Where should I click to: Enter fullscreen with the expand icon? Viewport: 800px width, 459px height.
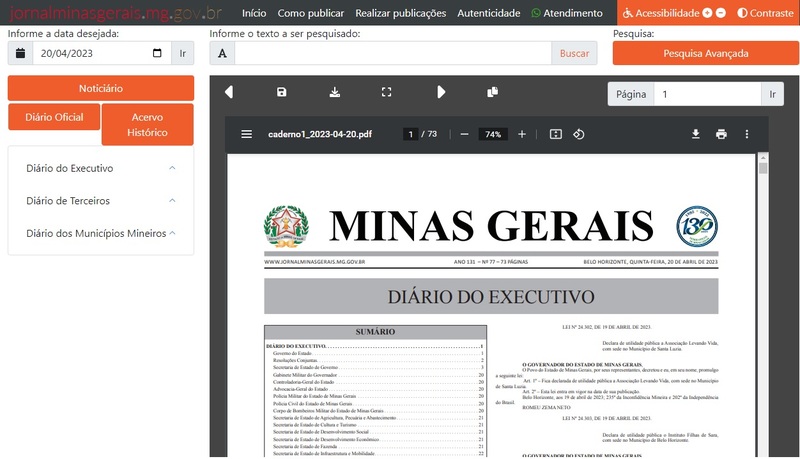pos(387,92)
